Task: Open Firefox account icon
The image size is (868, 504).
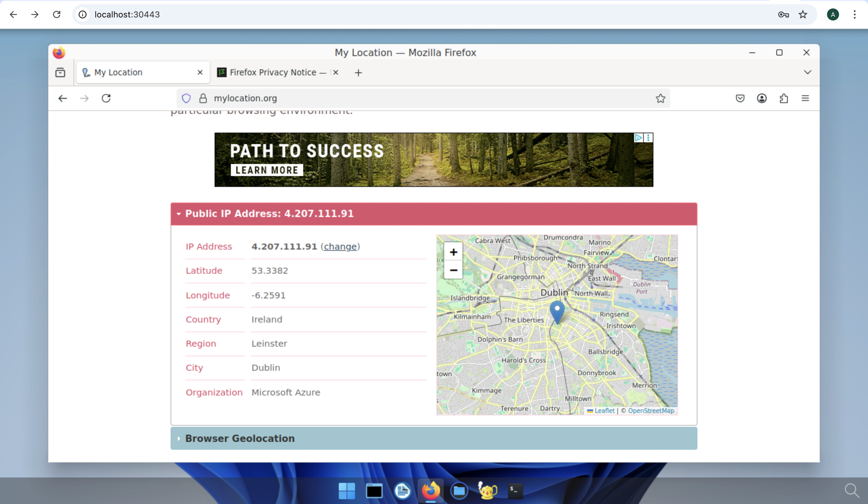Action: pos(762,99)
